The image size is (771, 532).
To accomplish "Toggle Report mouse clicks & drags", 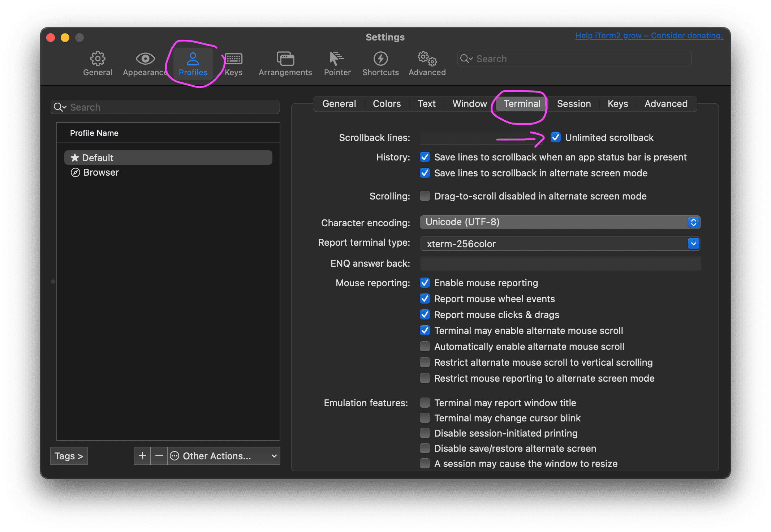I will (x=425, y=314).
